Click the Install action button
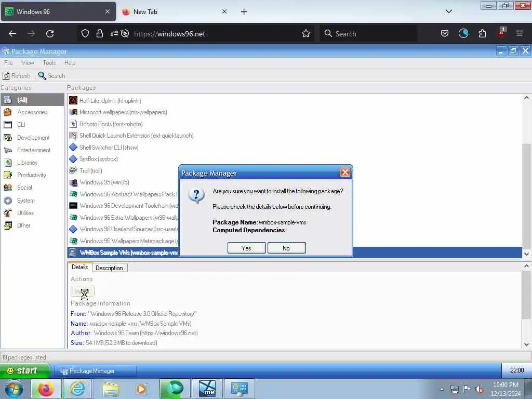 [x=83, y=291]
